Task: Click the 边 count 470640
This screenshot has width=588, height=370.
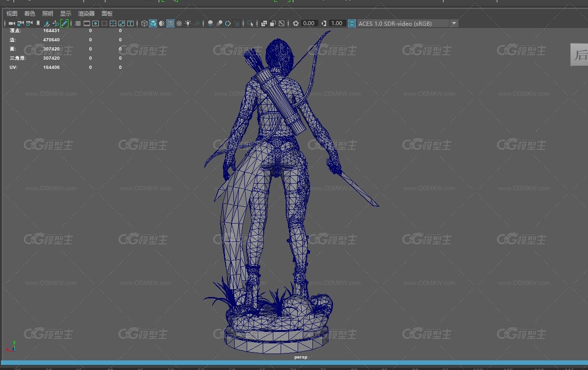Action: pyautogui.click(x=51, y=40)
